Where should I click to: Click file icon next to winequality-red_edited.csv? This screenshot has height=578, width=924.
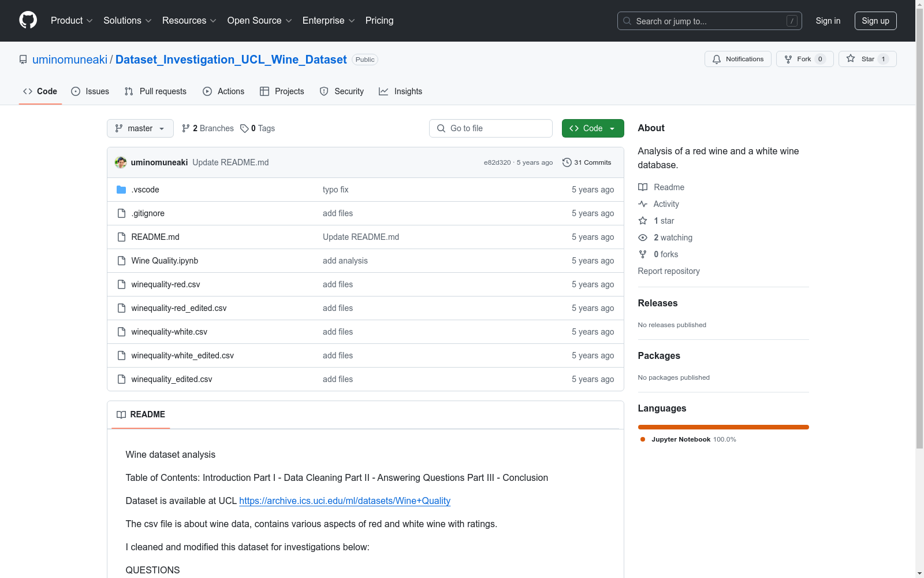121,308
